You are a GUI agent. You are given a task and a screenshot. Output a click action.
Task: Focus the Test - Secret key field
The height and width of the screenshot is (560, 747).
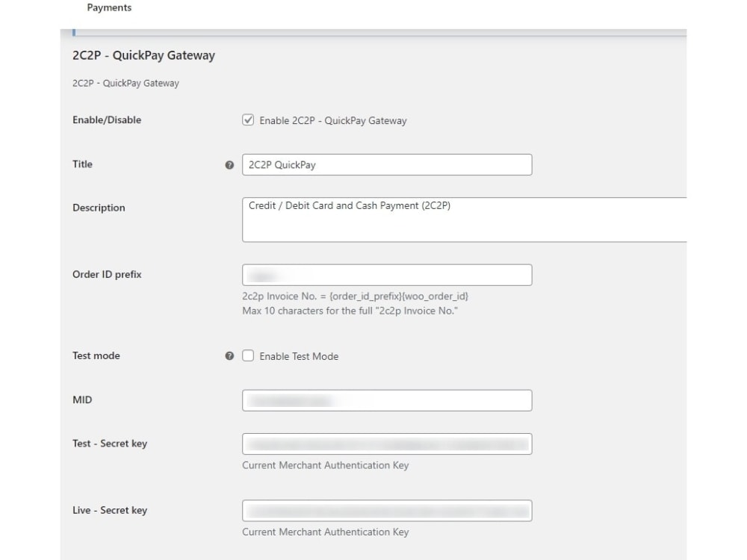[388, 444]
